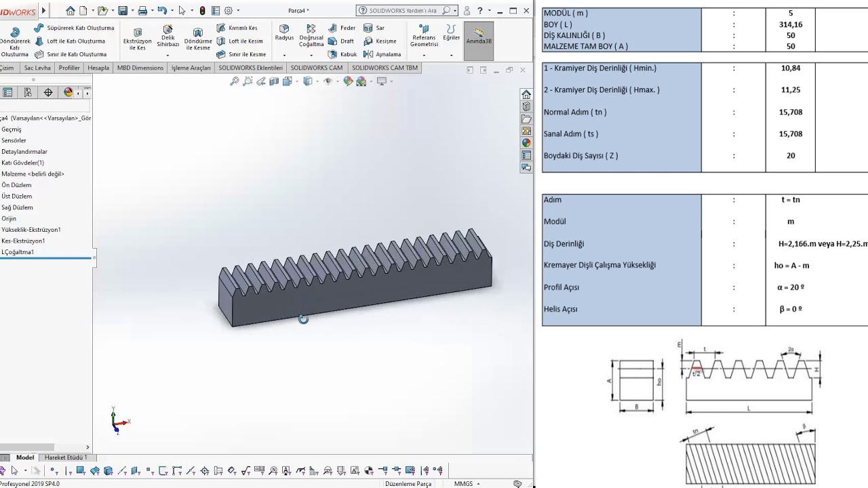This screenshot has width=868, height=488.
Task: Rebuild the model with the traffic light icon
Action: point(202,11)
